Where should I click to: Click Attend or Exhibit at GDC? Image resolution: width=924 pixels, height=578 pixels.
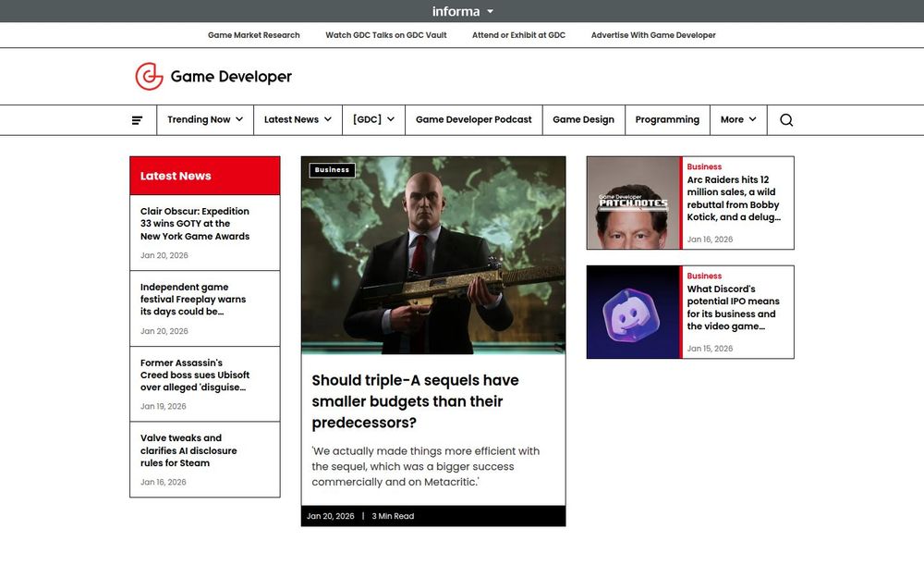pos(518,35)
